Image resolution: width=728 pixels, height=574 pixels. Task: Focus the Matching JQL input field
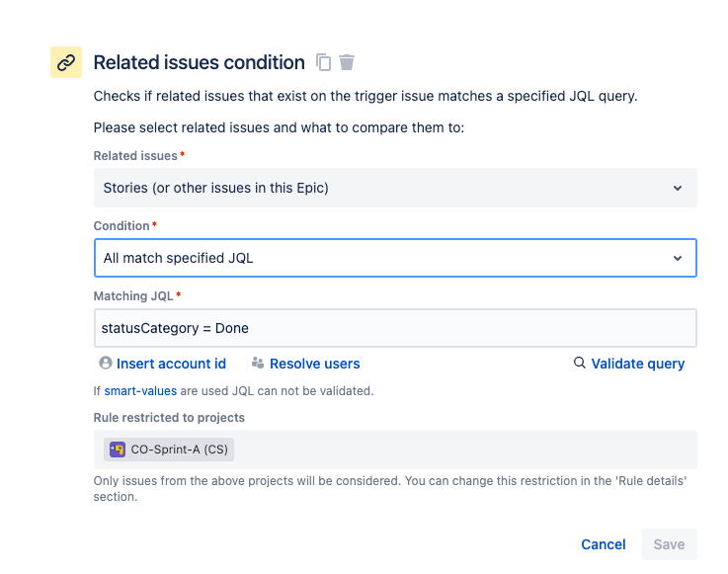(x=395, y=328)
